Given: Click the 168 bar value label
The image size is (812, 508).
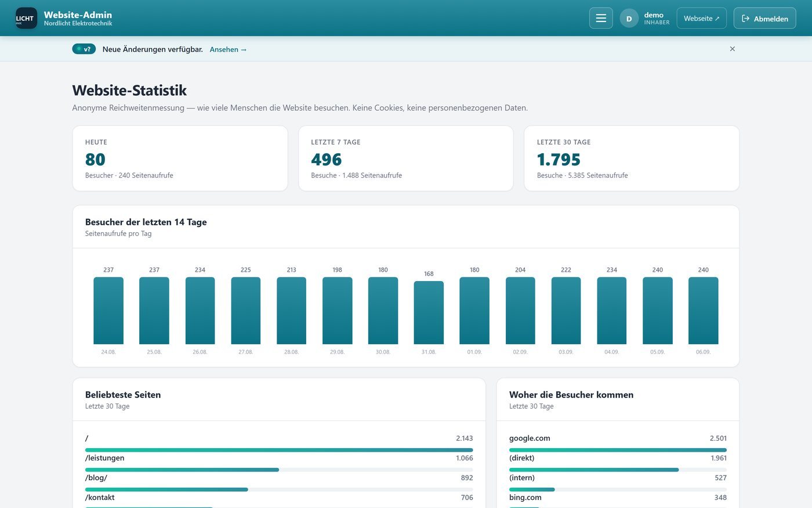Looking at the screenshot, I should (x=429, y=273).
